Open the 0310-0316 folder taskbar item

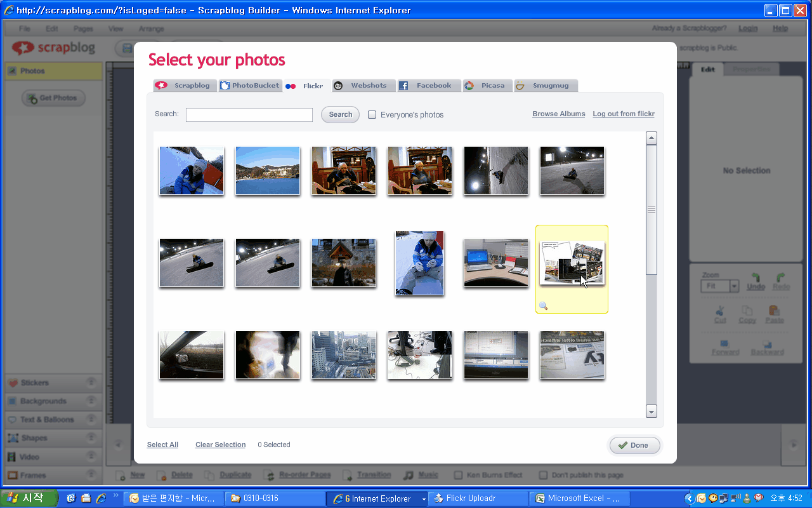pos(275,498)
